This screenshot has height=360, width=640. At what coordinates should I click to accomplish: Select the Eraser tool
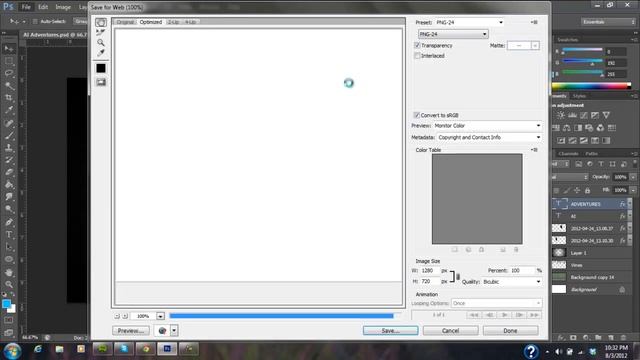(x=9, y=172)
